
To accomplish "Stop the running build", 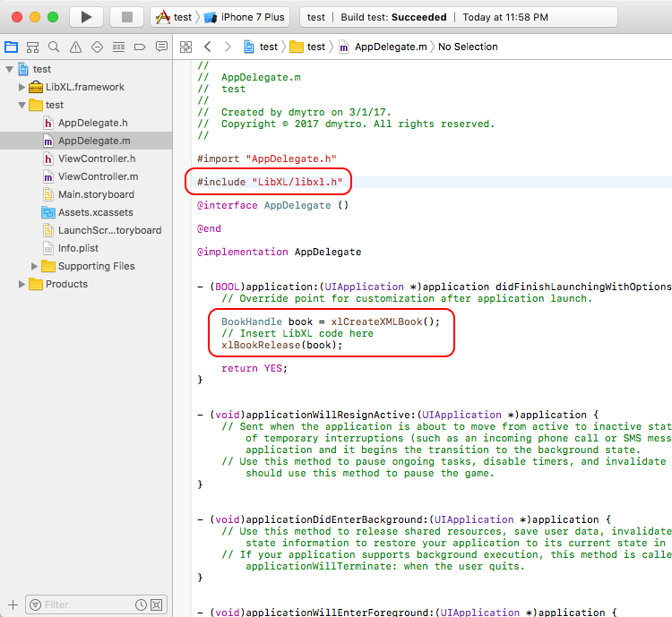I will pyautogui.click(x=127, y=17).
